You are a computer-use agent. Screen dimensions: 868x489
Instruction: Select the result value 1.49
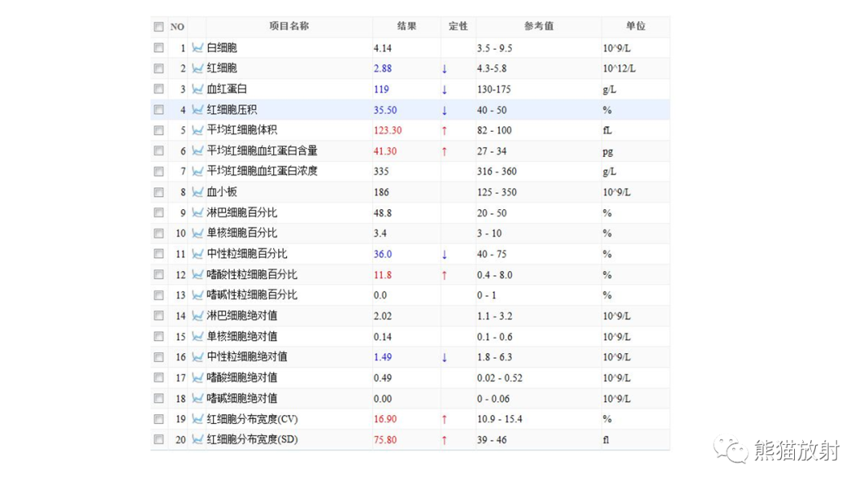pos(383,357)
